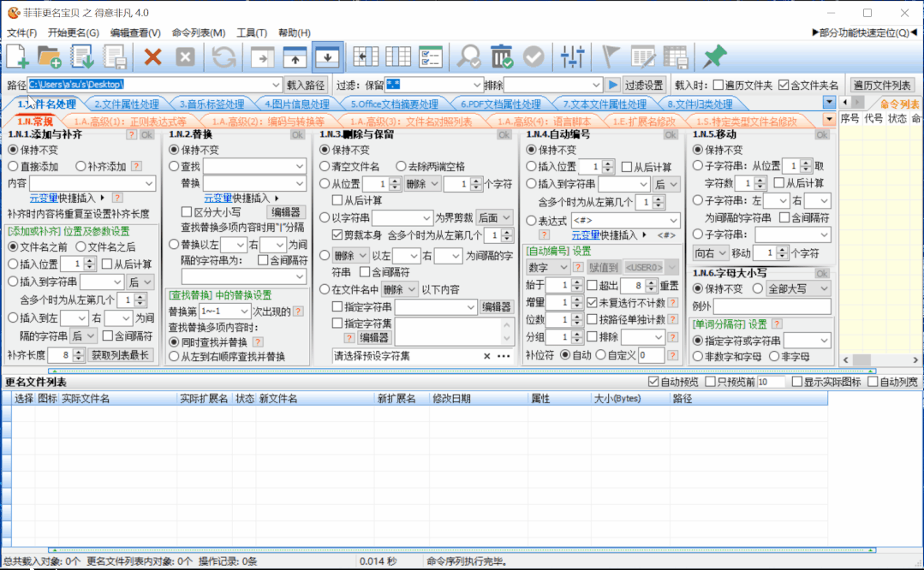This screenshot has height=570, width=924.
Task: Click the 元变量 link under 1.N.1 添加与补齐
Action: click(x=43, y=198)
